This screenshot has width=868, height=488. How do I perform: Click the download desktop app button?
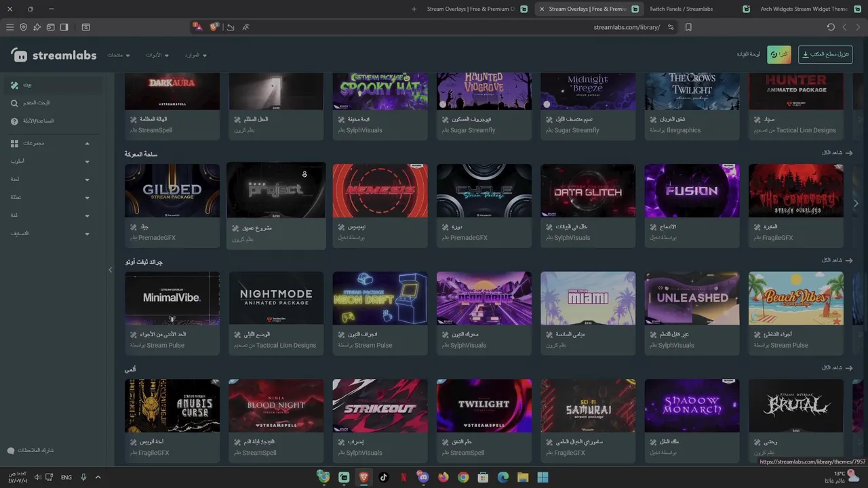coord(825,54)
